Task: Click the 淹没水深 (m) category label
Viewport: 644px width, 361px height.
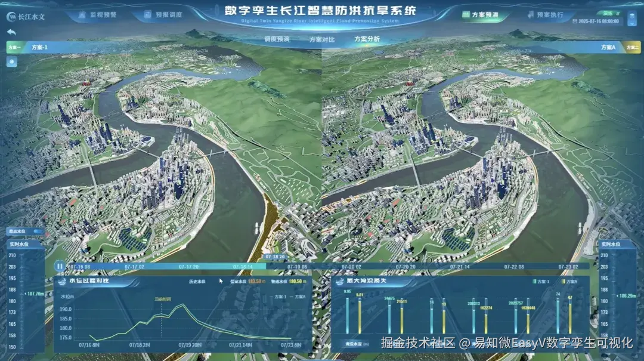Action: pos(357,344)
